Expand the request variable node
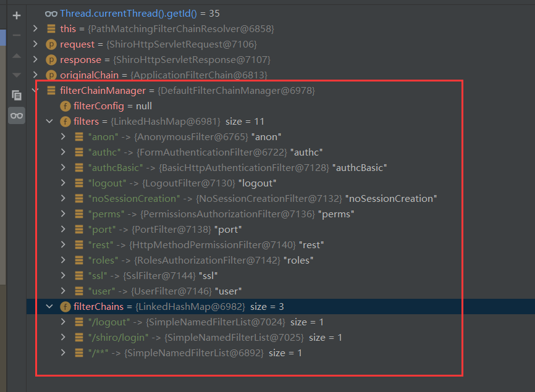This screenshot has height=392, width=535. pos(35,44)
